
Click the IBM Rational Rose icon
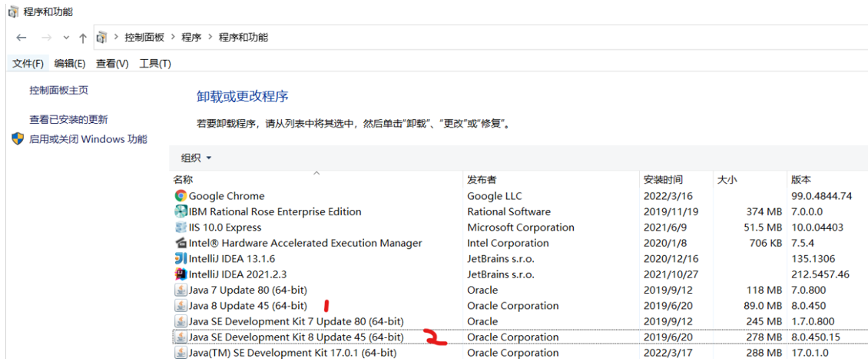click(x=181, y=211)
